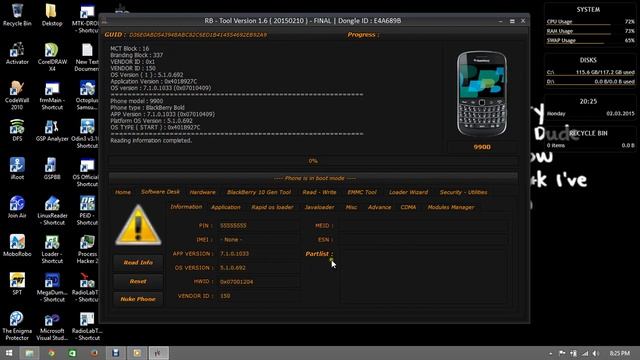Click inside the Partlist box
The image size is (640, 360).
pyautogui.click(x=424, y=276)
